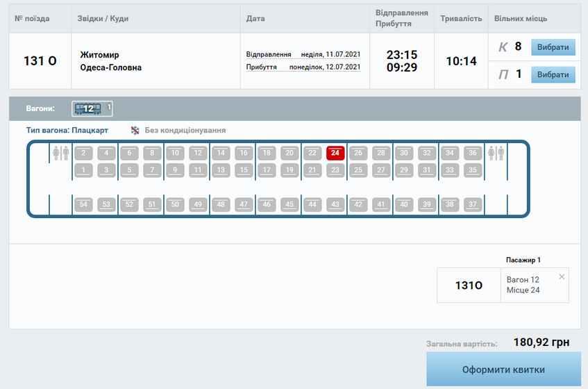588x389 pixels.
Task: Remove passenger 1 ticket with X
Action: pos(562,277)
